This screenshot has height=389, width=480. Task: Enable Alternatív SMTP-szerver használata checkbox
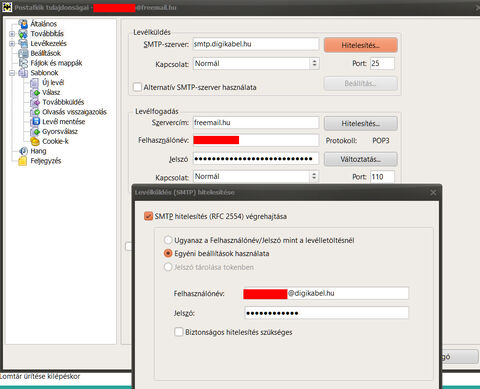click(137, 87)
